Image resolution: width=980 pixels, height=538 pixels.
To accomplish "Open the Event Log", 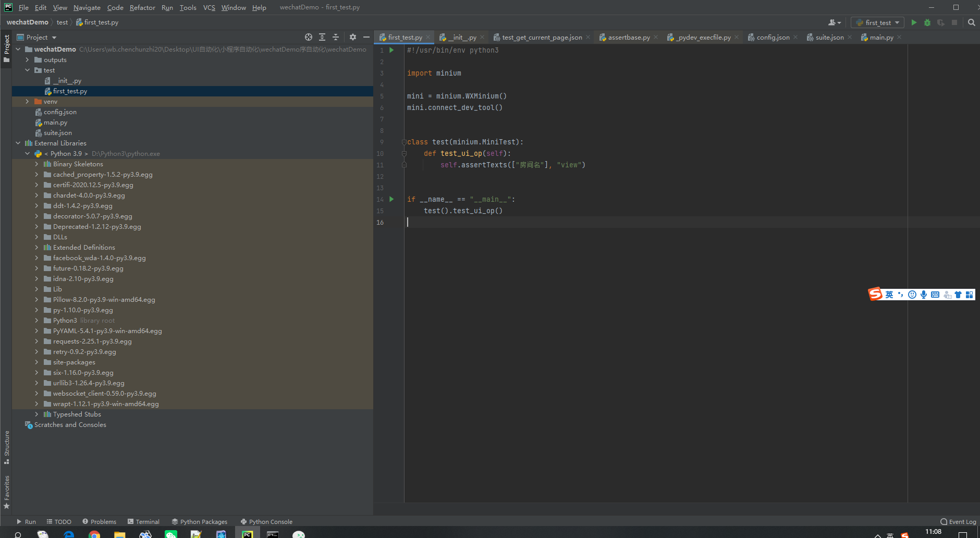I will coord(958,522).
